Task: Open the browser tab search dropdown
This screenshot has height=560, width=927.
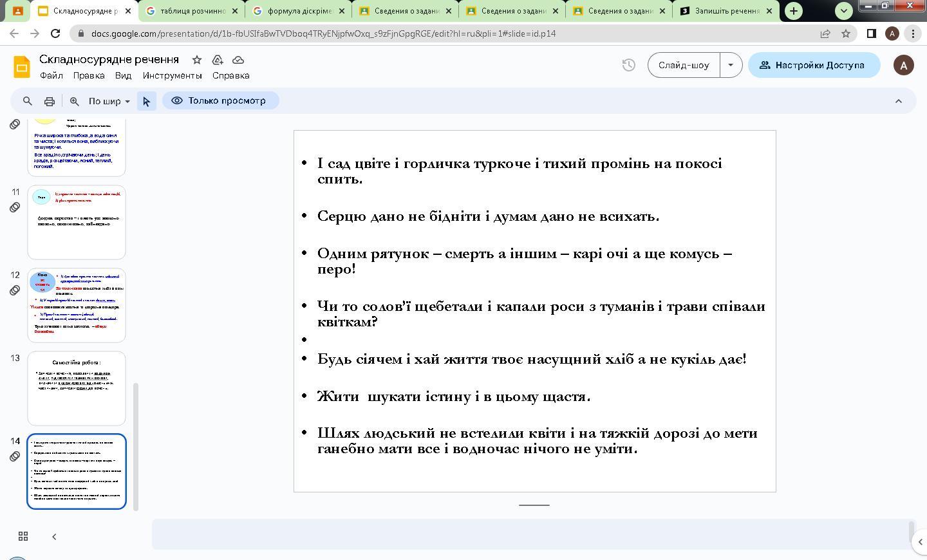Action: [844, 11]
